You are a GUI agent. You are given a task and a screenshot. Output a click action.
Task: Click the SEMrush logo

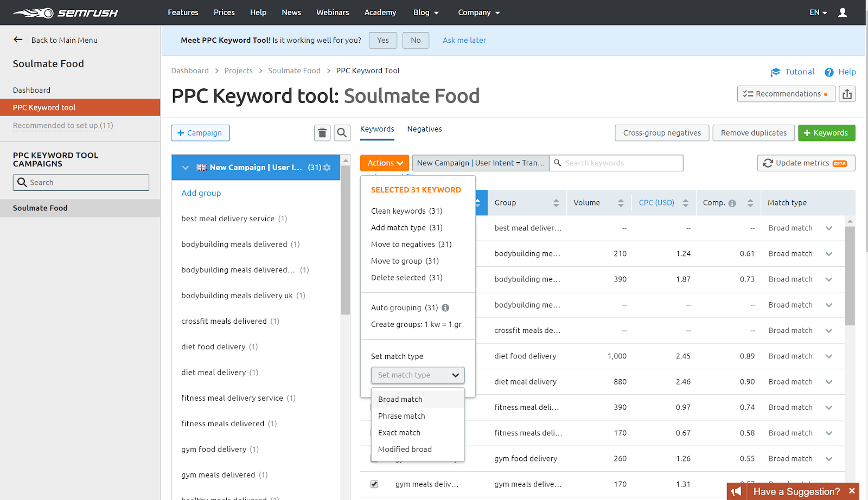(x=66, y=12)
